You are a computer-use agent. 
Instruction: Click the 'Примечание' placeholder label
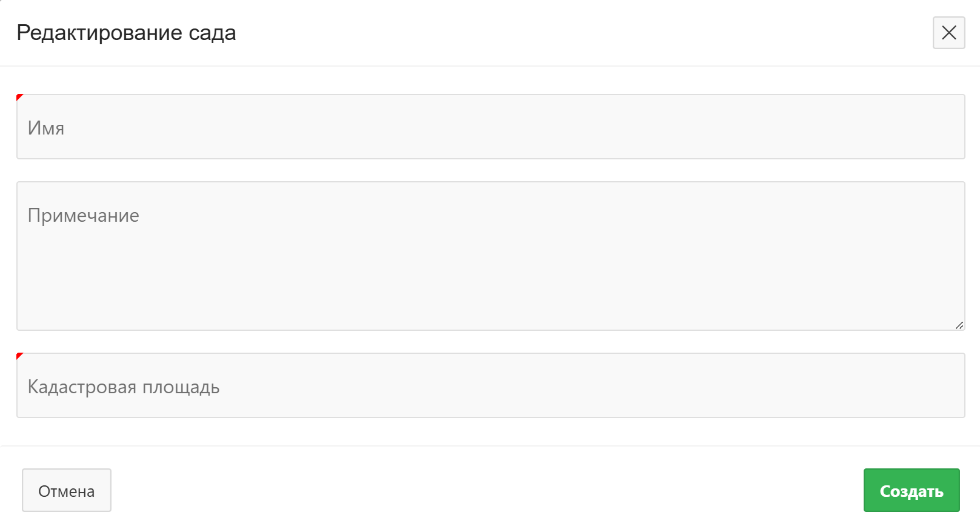tap(84, 216)
